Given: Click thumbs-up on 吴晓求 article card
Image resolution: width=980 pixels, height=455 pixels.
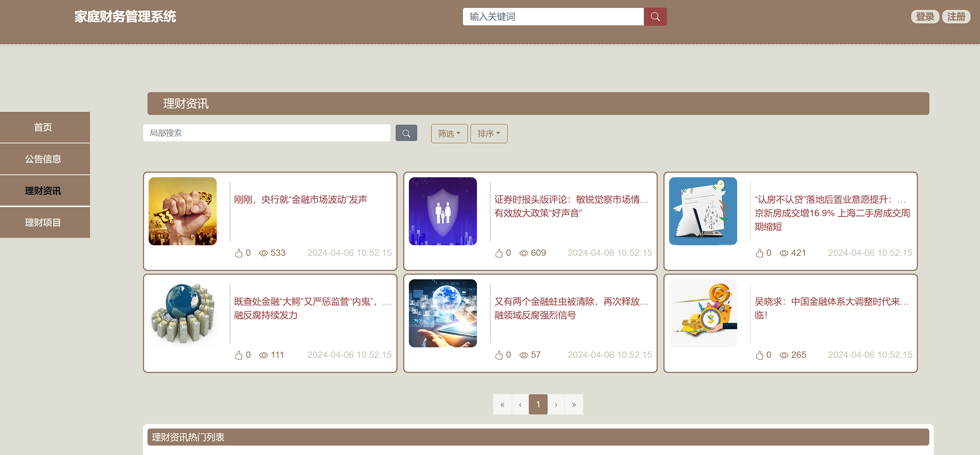Looking at the screenshot, I should pyautogui.click(x=759, y=355).
